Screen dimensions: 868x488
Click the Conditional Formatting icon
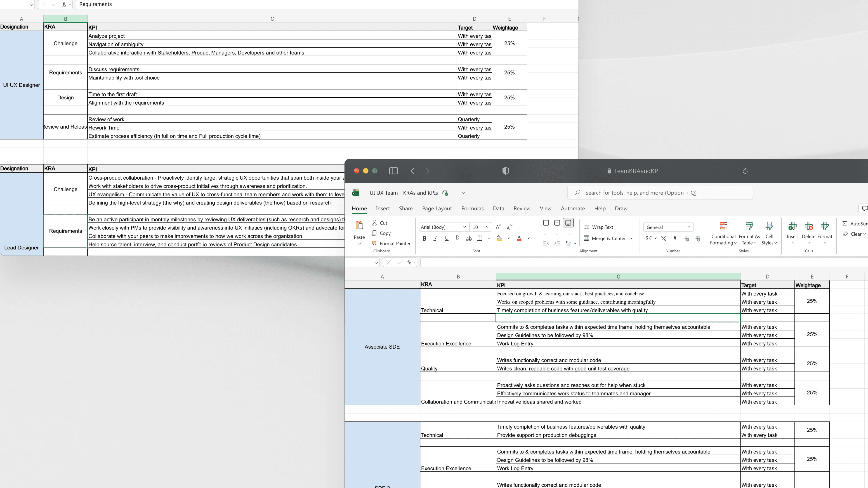723,226
